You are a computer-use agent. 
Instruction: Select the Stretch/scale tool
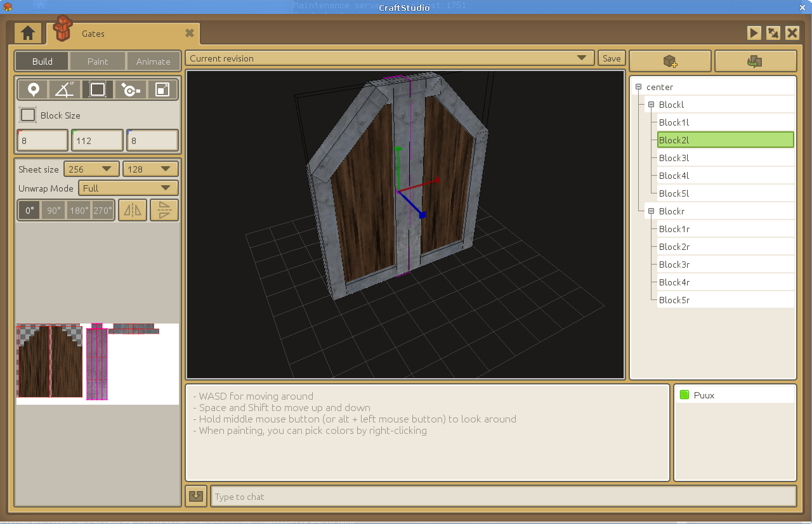pos(162,89)
